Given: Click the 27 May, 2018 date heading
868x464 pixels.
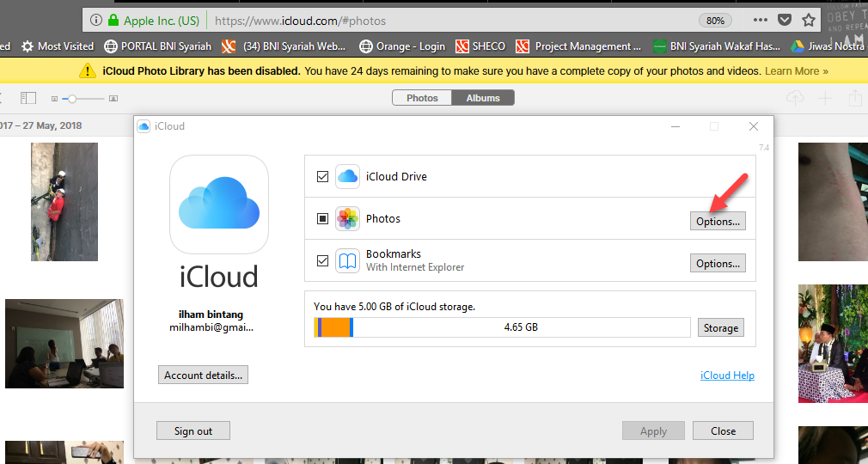Looking at the screenshot, I should tap(41, 125).
